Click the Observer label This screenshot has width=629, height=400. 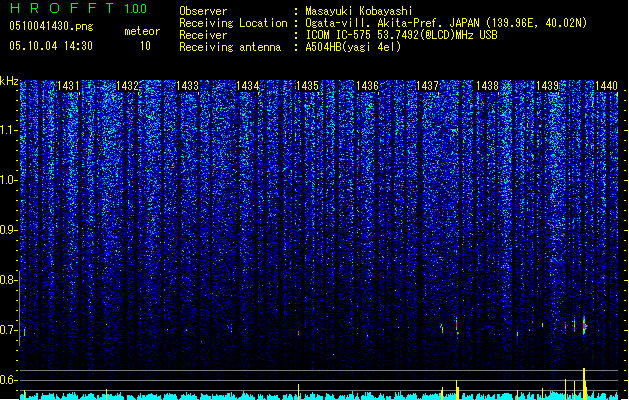pyautogui.click(x=203, y=11)
